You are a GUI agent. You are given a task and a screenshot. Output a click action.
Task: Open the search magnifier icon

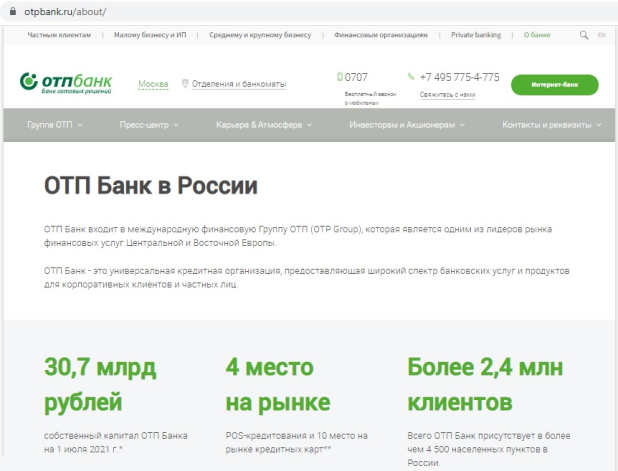click(x=584, y=35)
